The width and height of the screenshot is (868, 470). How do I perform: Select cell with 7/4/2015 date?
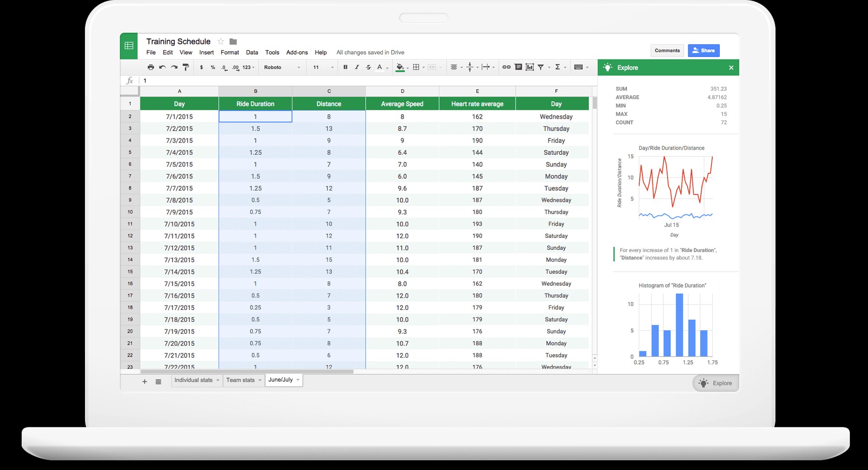tap(179, 152)
